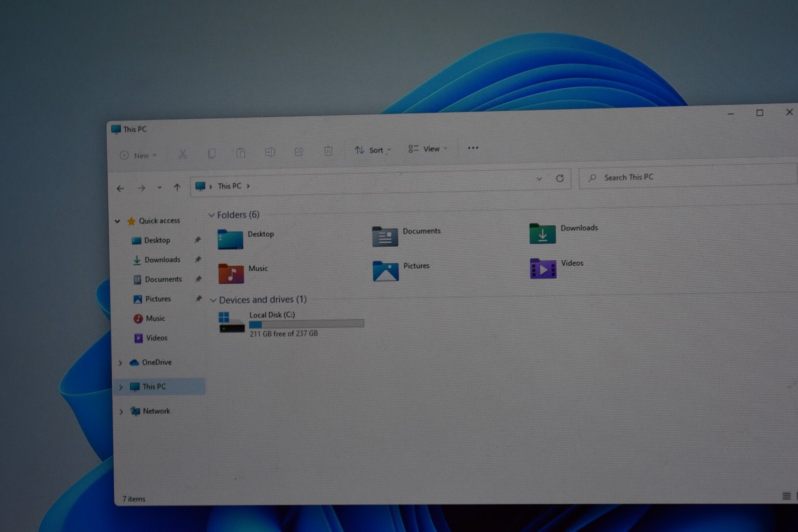
Task: Open the See more three-dots menu
Action: (x=473, y=148)
